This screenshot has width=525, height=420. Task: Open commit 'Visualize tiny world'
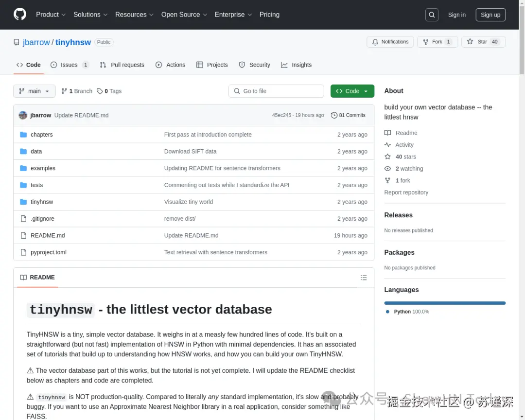pos(189,202)
